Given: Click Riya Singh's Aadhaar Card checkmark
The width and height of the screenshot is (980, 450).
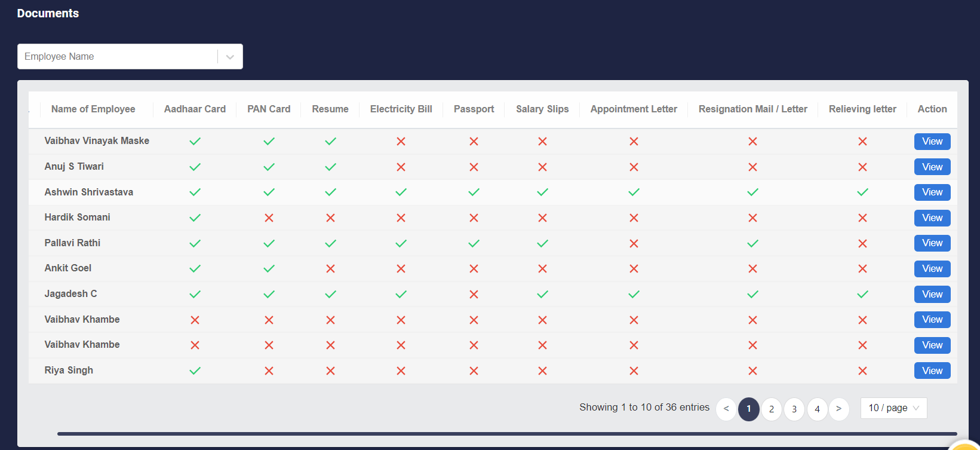Looking at the screenshot, I should coord(195,371).
